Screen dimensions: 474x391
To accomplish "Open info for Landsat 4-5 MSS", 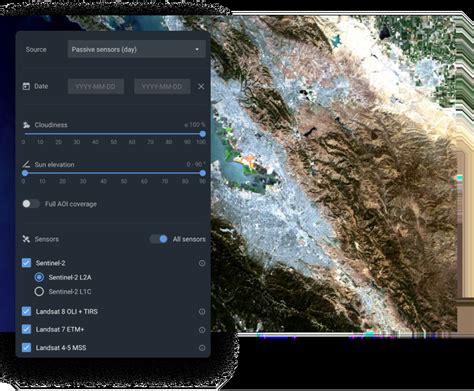I will tap(202, 348).
